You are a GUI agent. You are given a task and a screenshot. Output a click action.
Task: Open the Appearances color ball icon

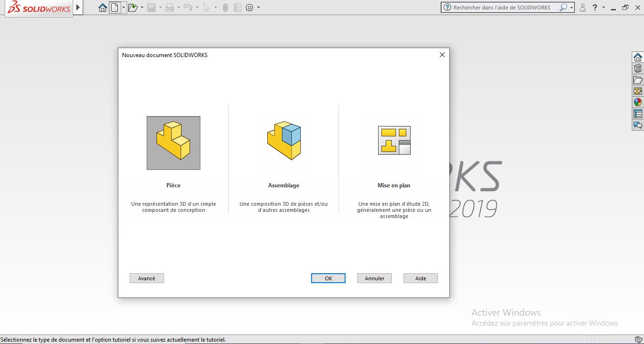pos(638,102)
